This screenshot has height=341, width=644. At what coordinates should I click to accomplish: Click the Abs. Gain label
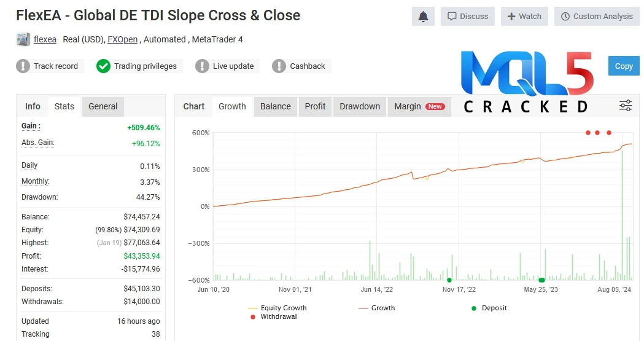coord(38,143)
